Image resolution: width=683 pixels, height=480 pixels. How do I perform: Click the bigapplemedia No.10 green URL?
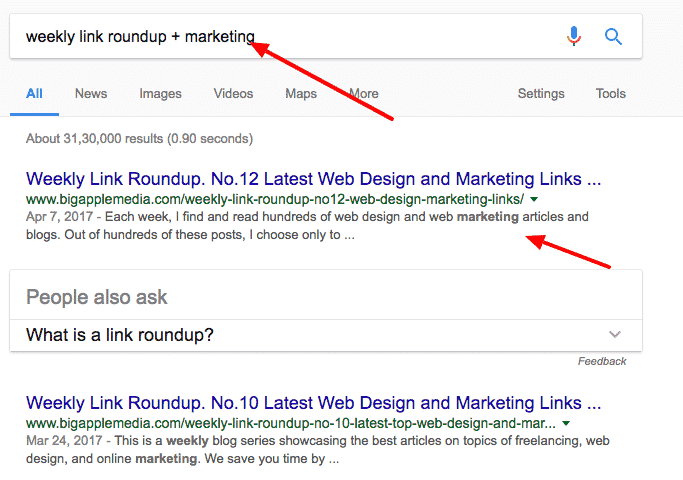291,423
